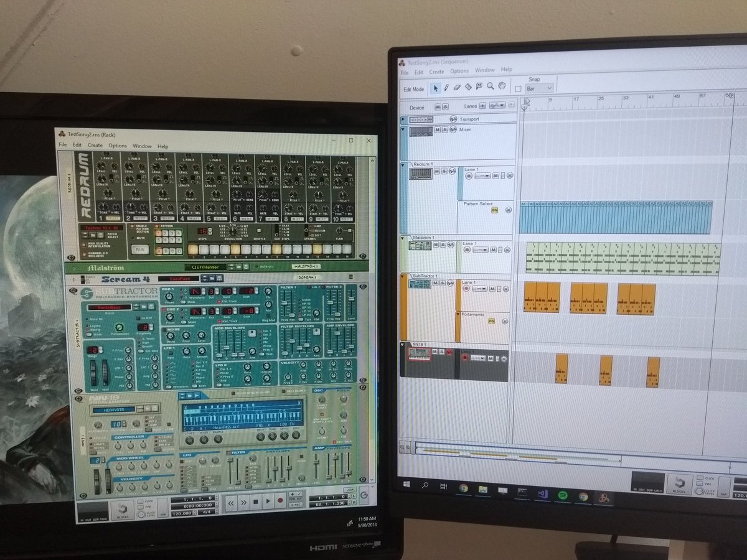Screen dimensions: 747x560
Task: Click the NN19 1 track device thumbnail
Action: pyautogui.click(x=419, y=355)
